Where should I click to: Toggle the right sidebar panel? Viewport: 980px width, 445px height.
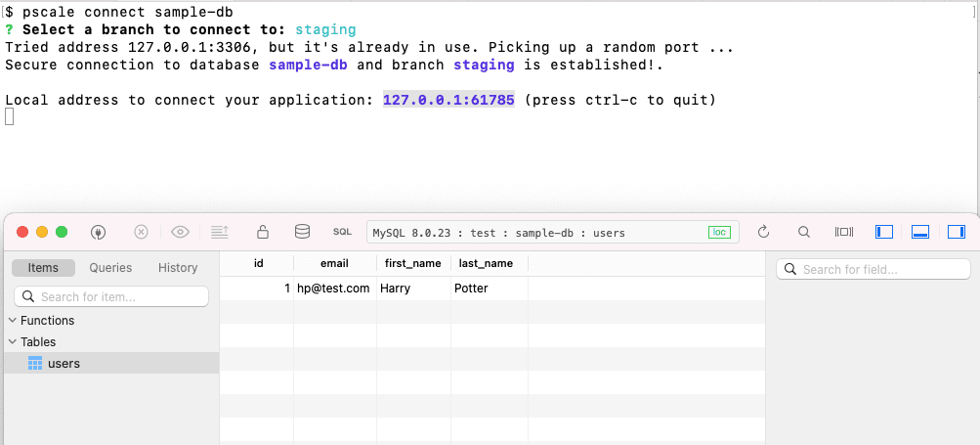click(956, 232)
